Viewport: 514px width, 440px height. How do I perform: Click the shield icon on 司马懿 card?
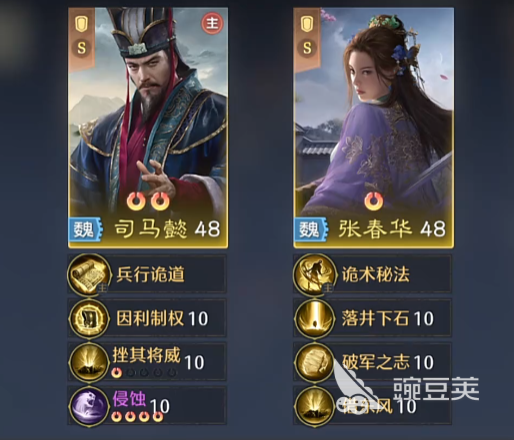(81, 24)
